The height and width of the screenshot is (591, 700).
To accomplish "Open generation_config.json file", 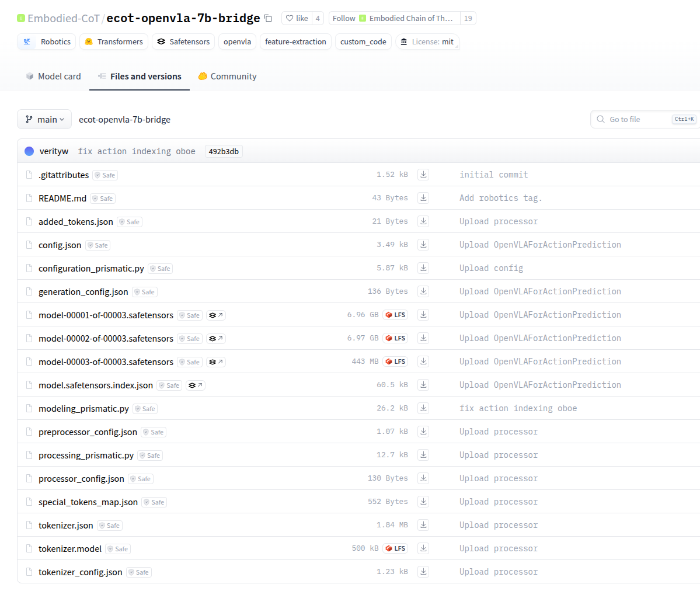I will tap(83, 292).
